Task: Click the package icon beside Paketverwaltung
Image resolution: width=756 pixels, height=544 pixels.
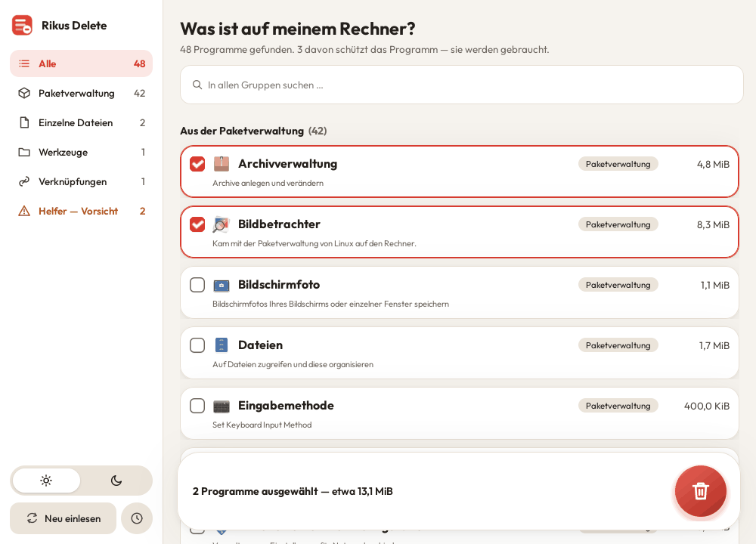Action: [24, 93]
